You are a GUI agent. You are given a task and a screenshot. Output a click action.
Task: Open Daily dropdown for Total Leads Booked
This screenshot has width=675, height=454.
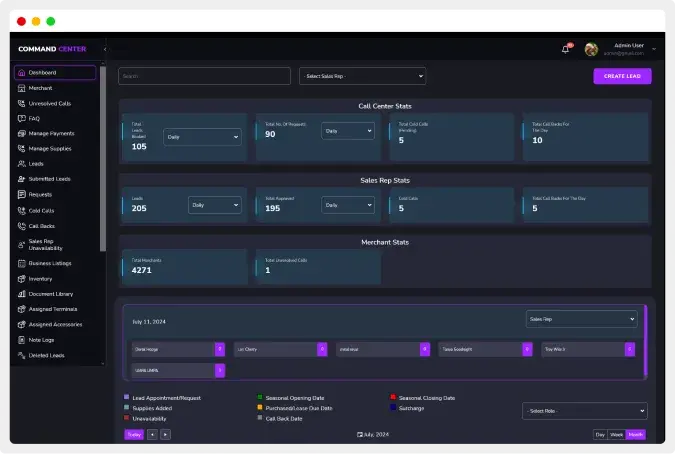click(202, 137)
